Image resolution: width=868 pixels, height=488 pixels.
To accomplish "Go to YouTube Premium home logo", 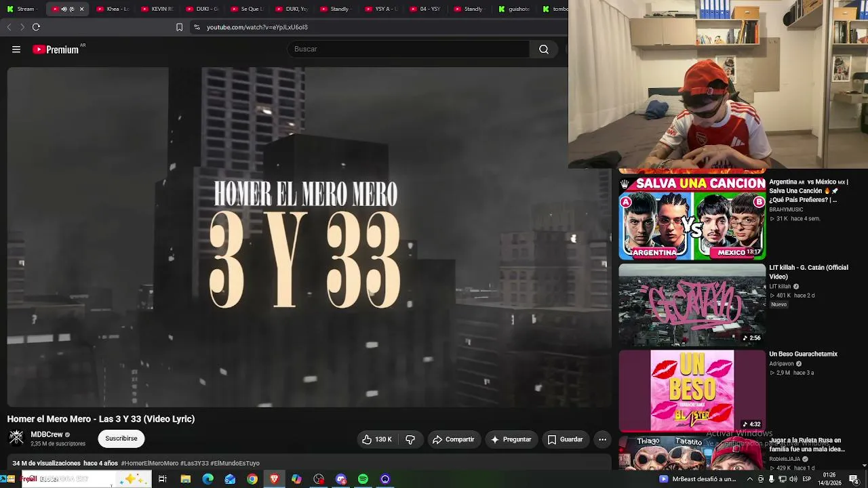I will 56,49.
